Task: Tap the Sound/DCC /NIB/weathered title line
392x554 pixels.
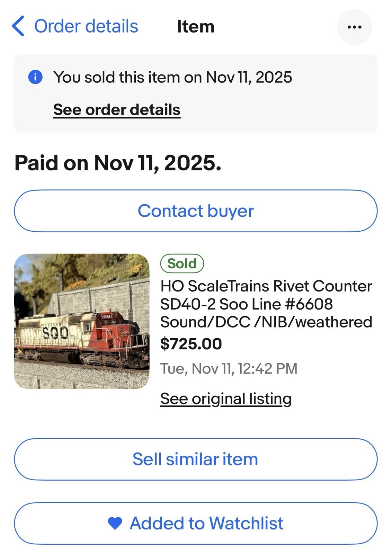Action: point(266,322)
